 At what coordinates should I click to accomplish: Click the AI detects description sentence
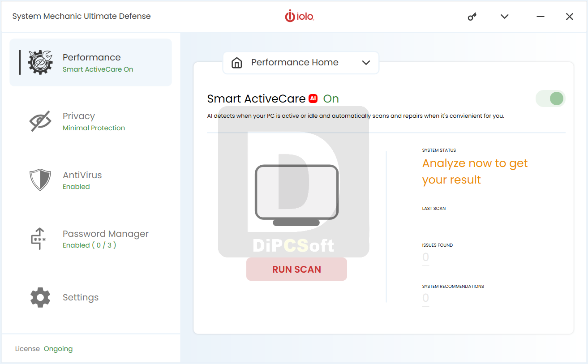356,116
